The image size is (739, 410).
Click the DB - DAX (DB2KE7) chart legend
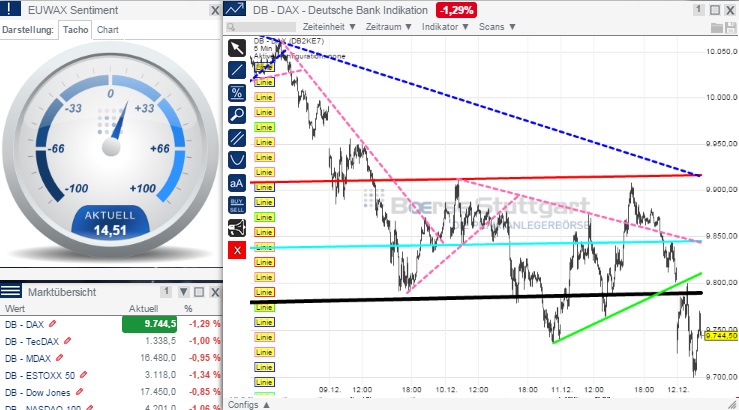coord(288,41)
